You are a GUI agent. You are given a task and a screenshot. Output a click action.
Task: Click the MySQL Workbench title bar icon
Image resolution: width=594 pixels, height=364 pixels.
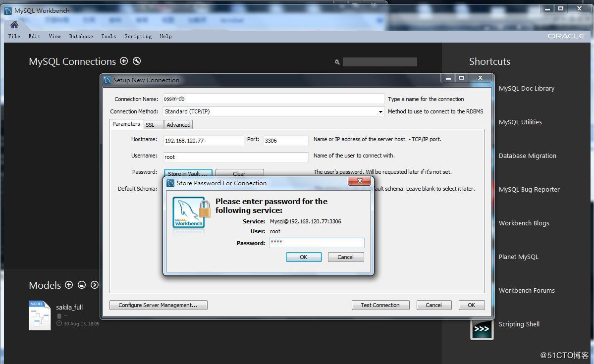click(8, 10)
